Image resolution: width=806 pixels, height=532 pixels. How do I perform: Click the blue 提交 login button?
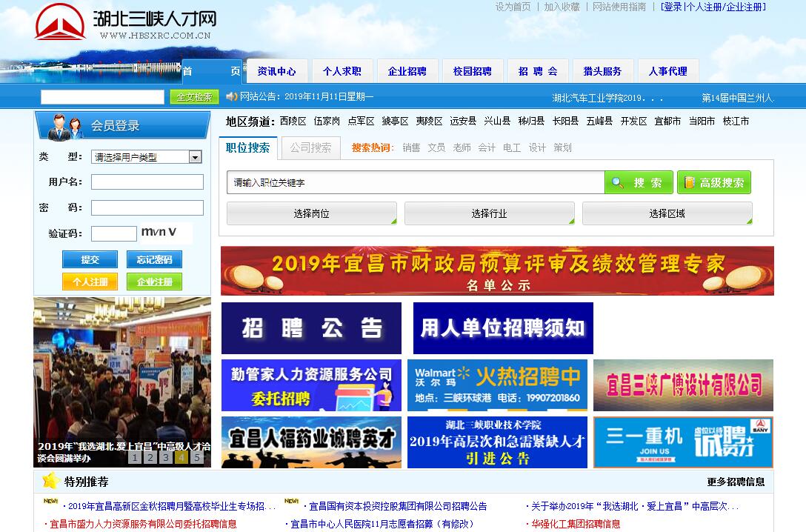coord(90,260)
